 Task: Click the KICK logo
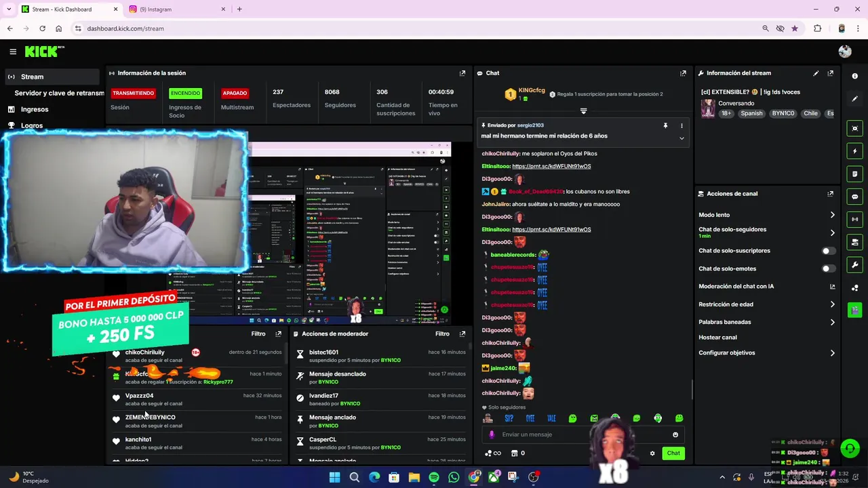pos(44,52)
